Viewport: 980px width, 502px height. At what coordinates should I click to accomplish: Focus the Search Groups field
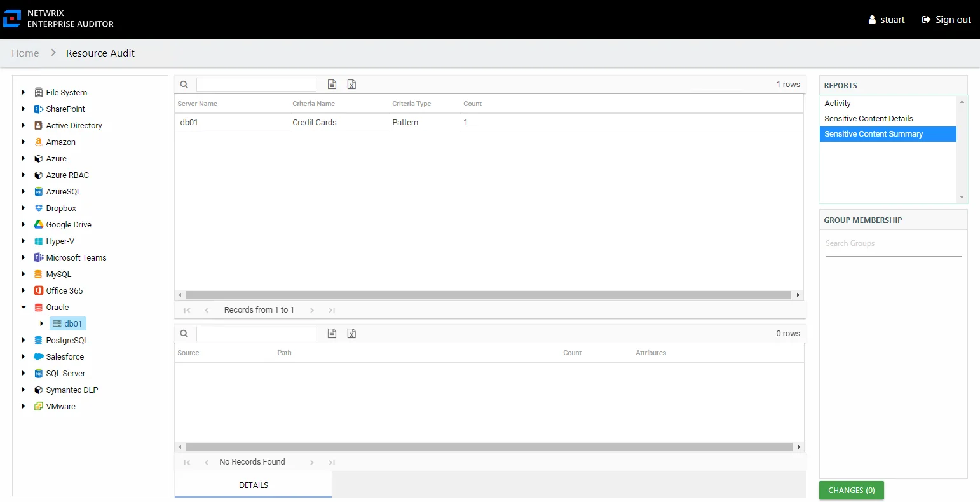pos(893,244)
